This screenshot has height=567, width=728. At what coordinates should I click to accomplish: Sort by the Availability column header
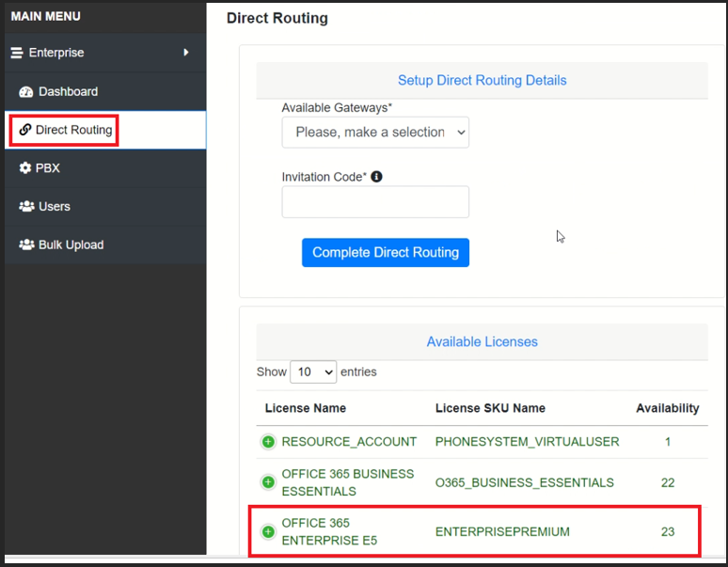(668, 408)
